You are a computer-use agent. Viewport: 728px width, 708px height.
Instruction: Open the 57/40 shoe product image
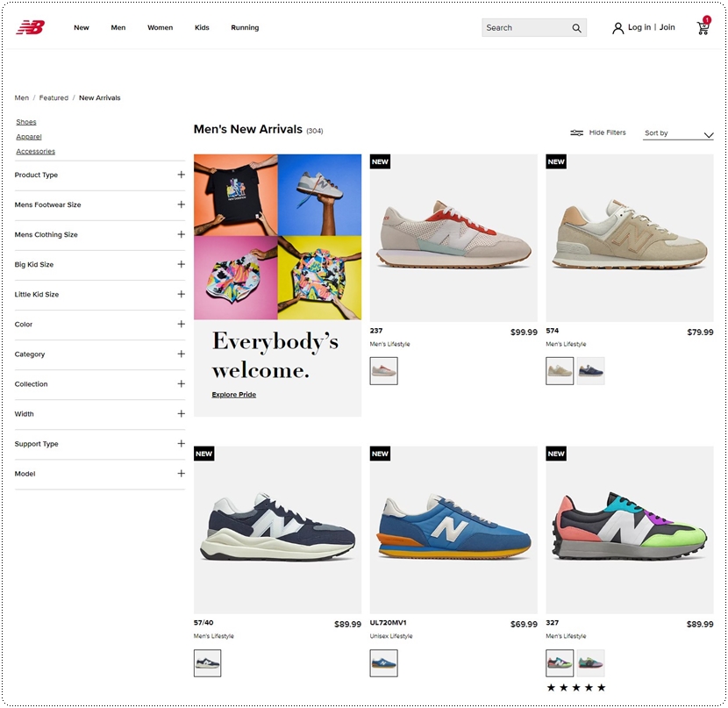click(x=278, y=530)
